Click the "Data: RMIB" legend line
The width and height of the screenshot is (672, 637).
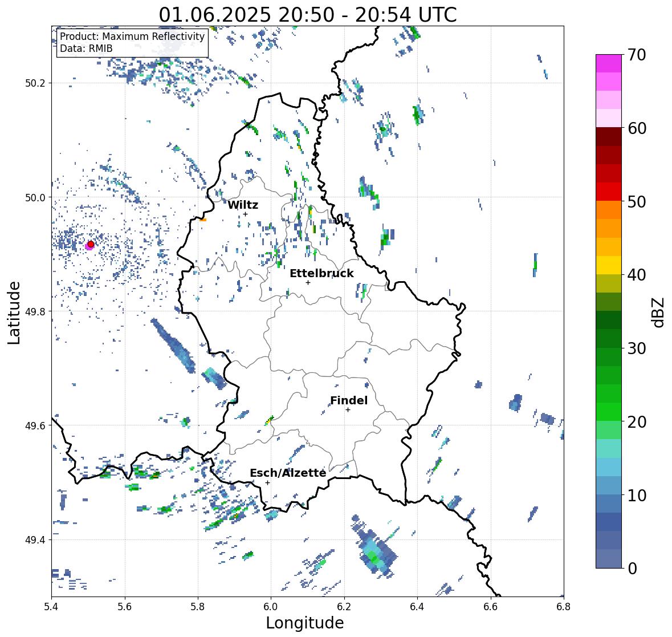pyautogui.click(x=86, y=48)
